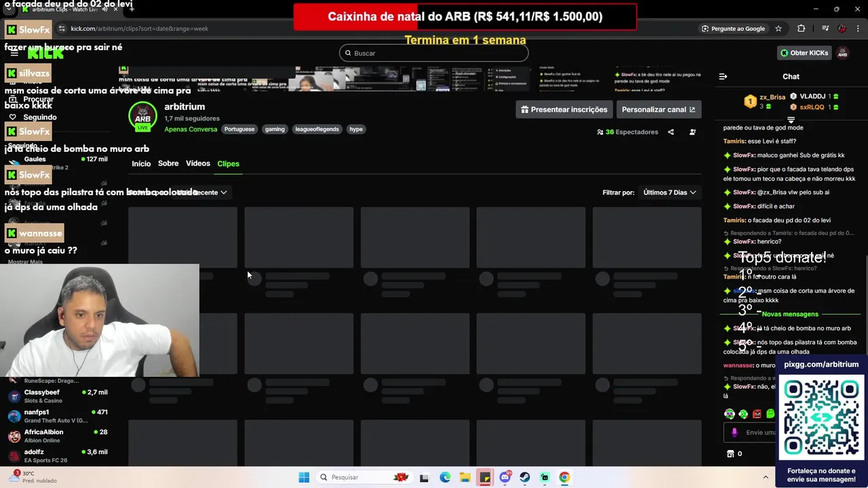Open Microsoft Edge from the taskbar
The width and height of the screenshot is (868, 488).
[445, 477]
